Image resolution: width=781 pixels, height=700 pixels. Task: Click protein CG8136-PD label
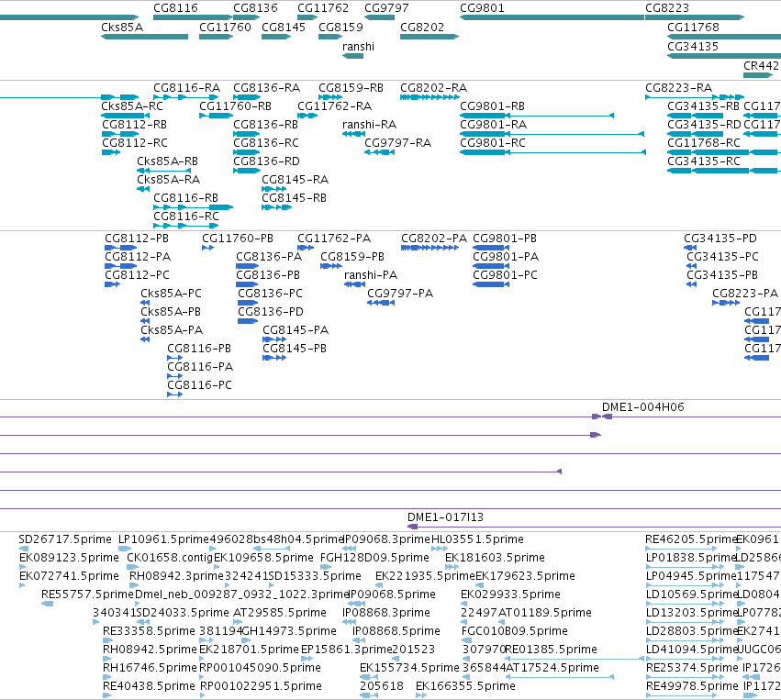271,312
